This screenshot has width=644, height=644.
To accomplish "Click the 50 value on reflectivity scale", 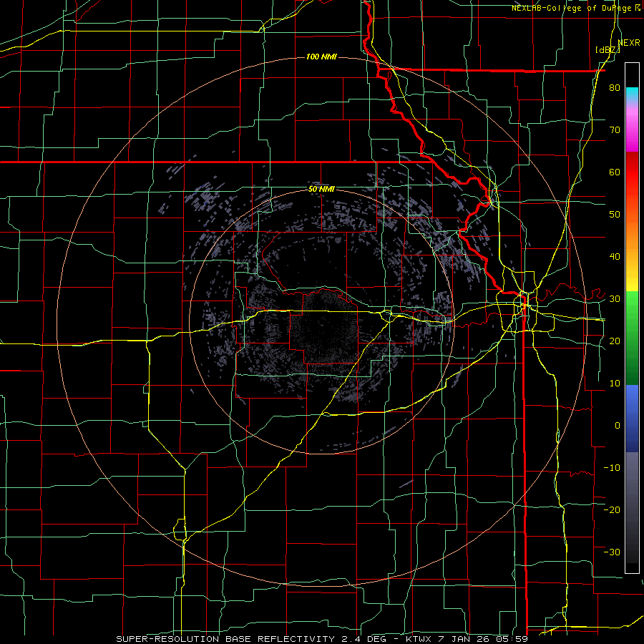I will [x=615, y=215].
